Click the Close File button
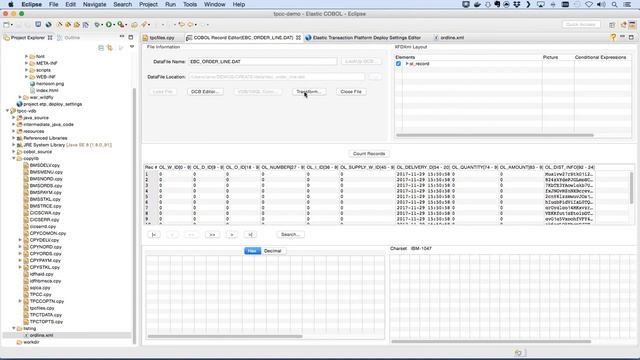Viewport: 640px width, 360px height. 351,91
